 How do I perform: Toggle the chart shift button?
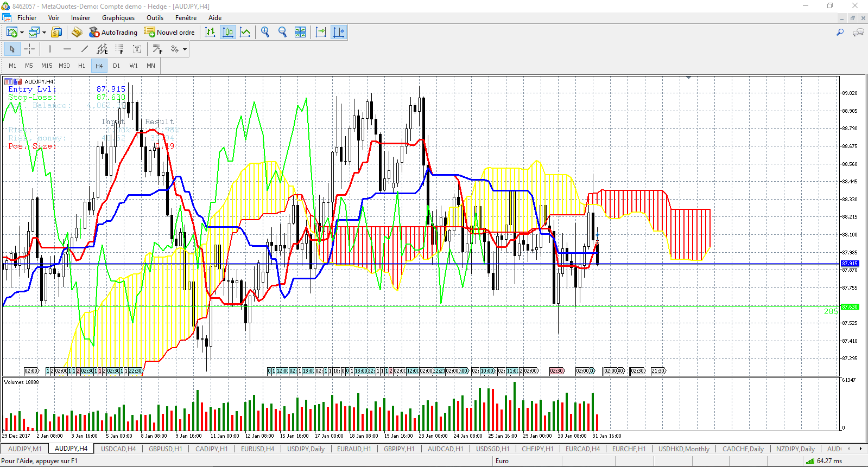[339, 32]
